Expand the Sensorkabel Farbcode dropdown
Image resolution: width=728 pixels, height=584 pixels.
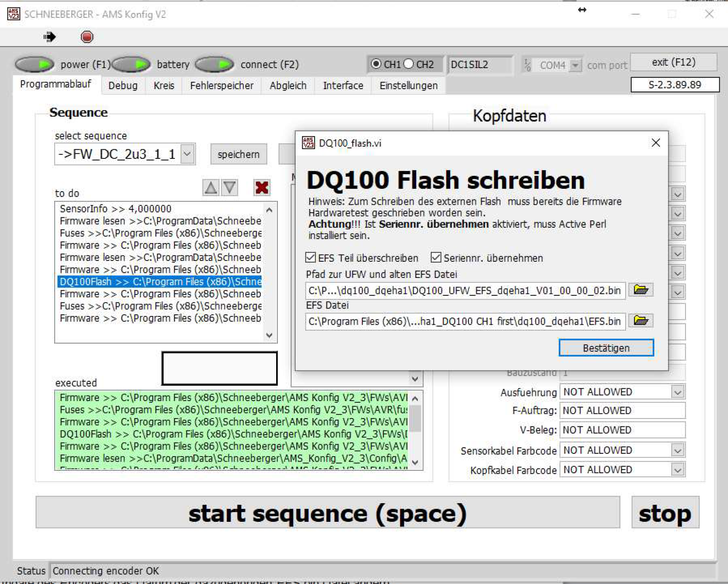pyautogui.click(x=678, y=450)
